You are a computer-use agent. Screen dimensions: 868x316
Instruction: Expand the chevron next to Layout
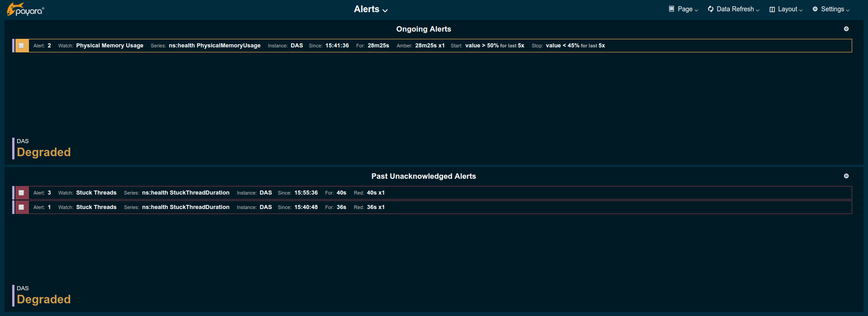(801, 10)
